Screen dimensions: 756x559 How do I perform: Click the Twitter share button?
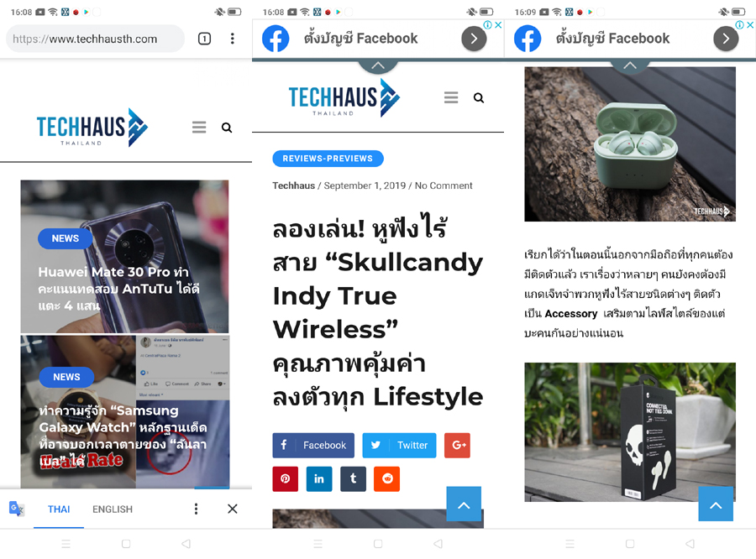pos(399,446)
